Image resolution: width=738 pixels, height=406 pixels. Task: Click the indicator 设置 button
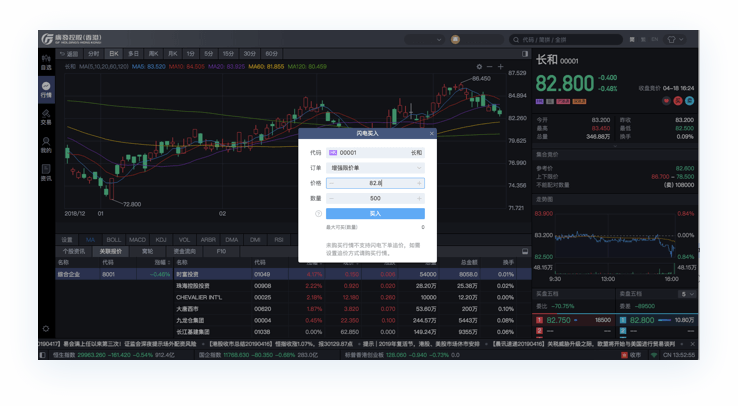click(67, 240)
